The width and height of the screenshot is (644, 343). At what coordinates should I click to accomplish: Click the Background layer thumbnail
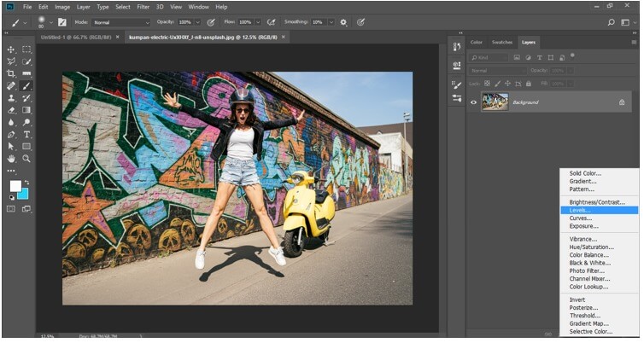pyautogui.click(x=495, y=102)
